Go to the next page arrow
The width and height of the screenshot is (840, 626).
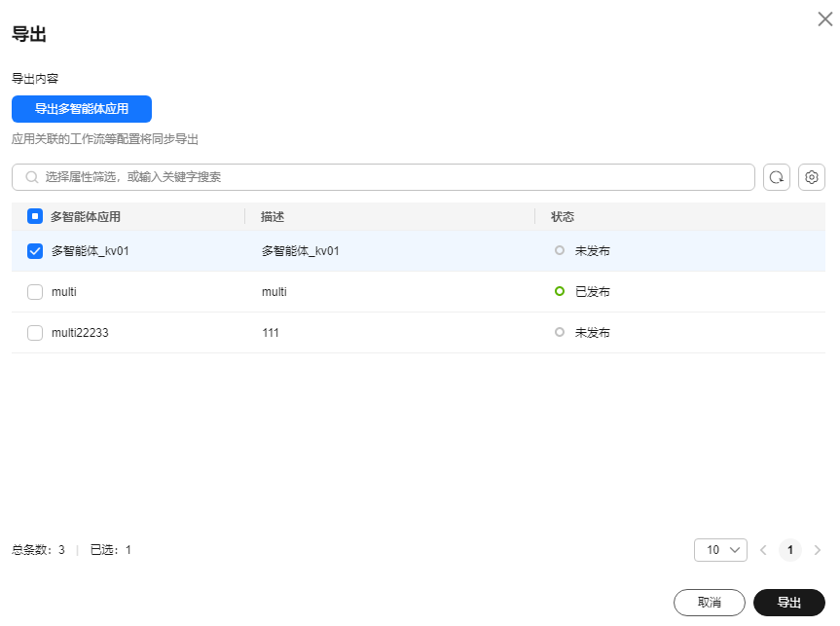point(817,550)
